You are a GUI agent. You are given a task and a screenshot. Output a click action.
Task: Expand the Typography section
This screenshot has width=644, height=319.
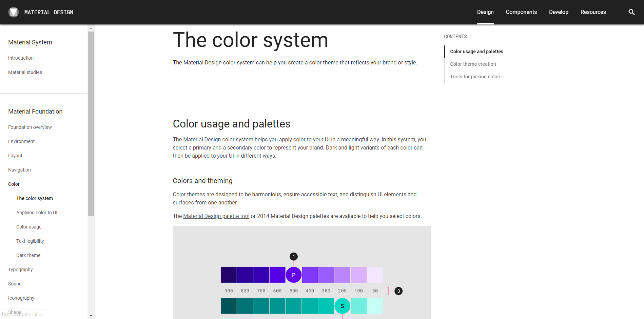20,270
